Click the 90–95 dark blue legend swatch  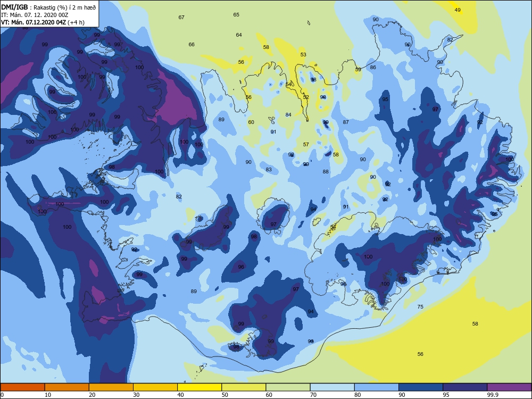421,387
